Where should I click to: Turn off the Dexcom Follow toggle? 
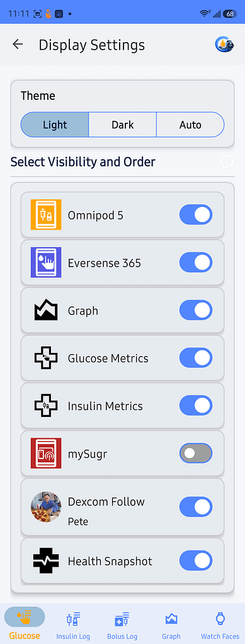196,507
